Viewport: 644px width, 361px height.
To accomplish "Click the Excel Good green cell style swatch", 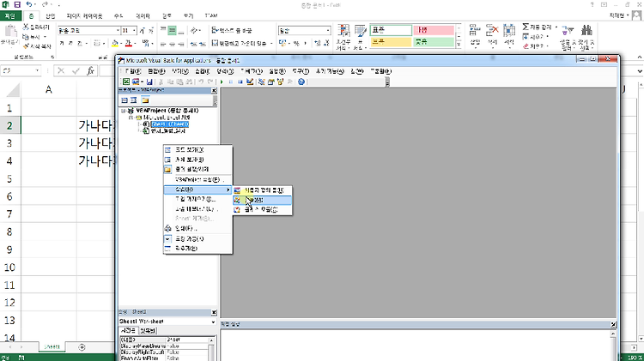I will pyautogui.click(x=434, y=42).
